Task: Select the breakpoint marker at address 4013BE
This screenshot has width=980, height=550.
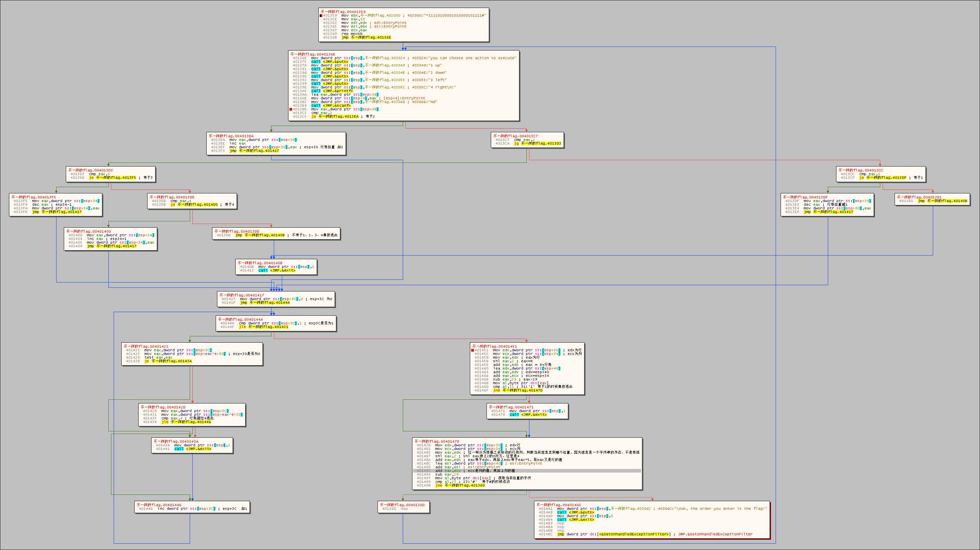Action: pyautogui.click(x=291, y=109)
